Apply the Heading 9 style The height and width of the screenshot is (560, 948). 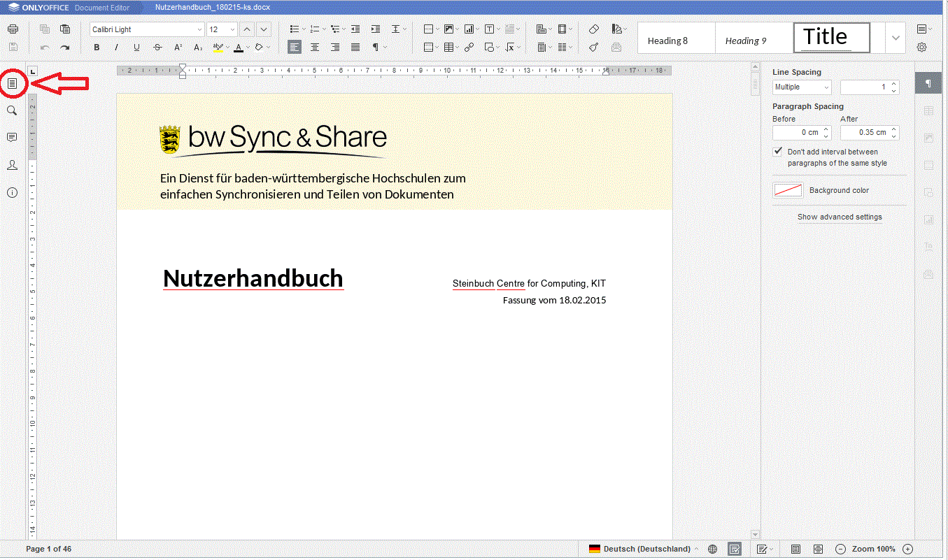coord(754,38)
